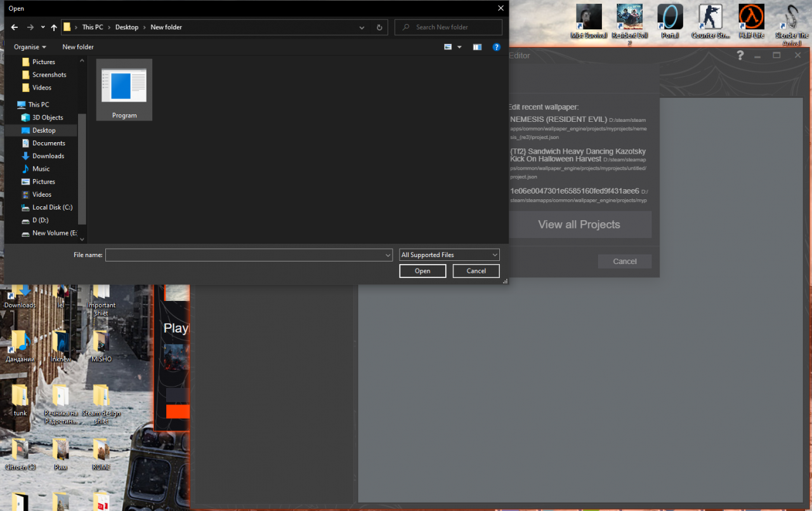Open the All Supported Files type dropdown
812x511 pixels.
tap(449, 255)
